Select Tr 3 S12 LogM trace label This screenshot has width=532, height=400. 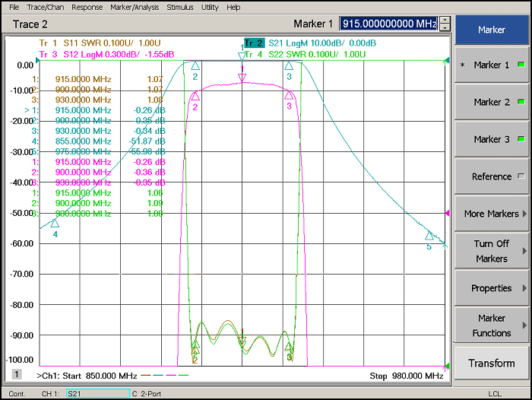click(106, 54)
